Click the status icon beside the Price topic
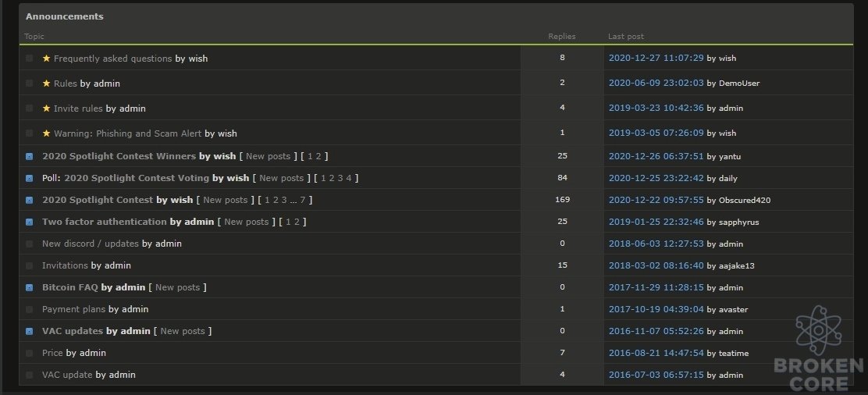The height and width of the screenshot is (395, 868). [30, 354]
